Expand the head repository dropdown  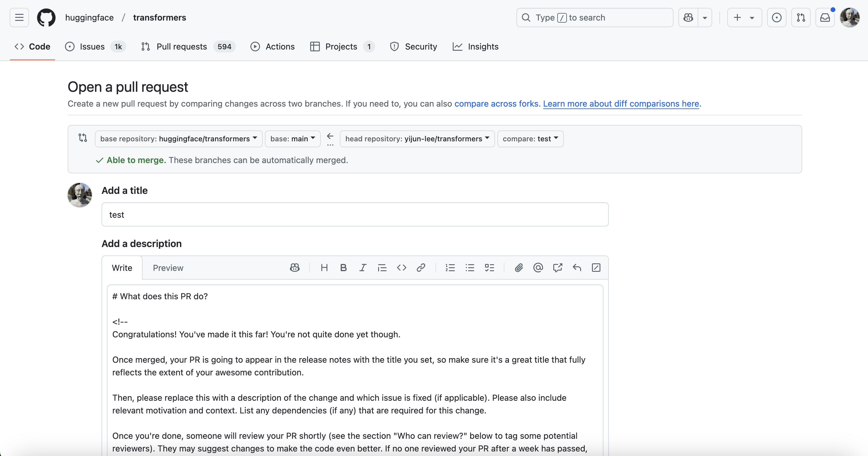tap(417, 139)
